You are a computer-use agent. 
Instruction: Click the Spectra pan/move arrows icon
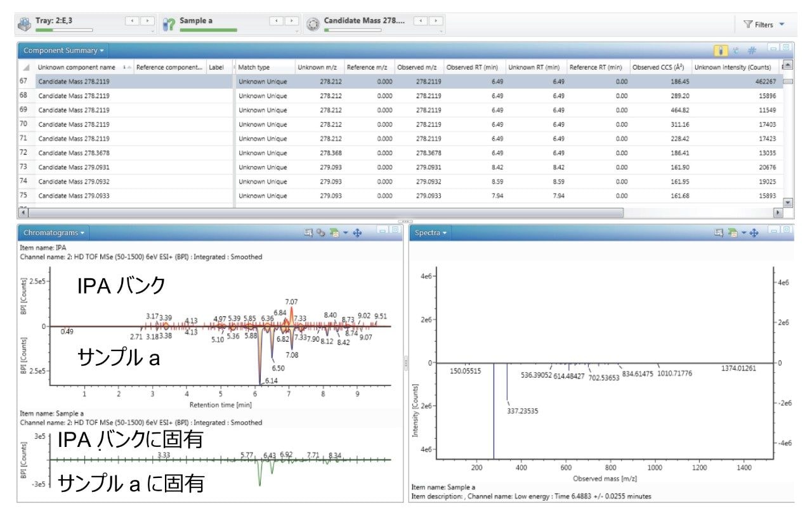click(x=754, y=233)
